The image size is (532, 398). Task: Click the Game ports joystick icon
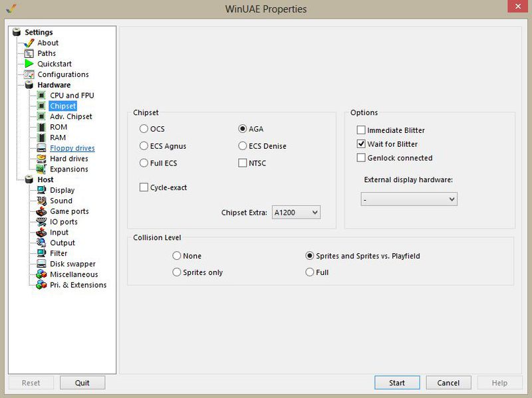41,211
